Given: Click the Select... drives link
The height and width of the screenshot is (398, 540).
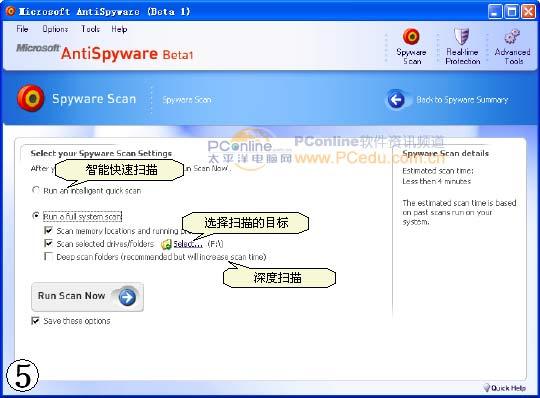Looking at the screenshot, I should [x=188, y=244].
